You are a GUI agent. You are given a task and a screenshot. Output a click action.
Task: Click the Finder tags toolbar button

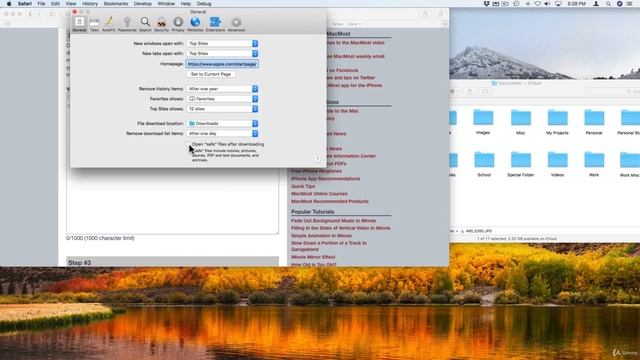[485, 91]
